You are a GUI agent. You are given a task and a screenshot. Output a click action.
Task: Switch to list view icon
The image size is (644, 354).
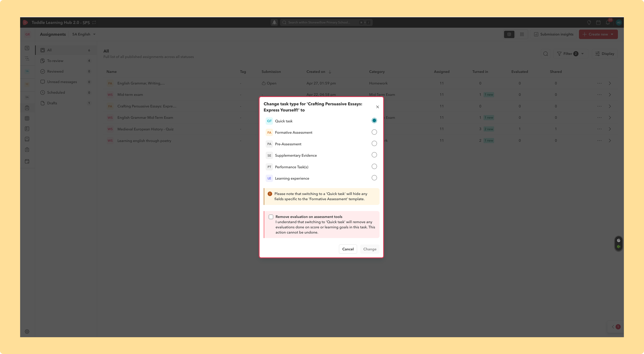522,34
